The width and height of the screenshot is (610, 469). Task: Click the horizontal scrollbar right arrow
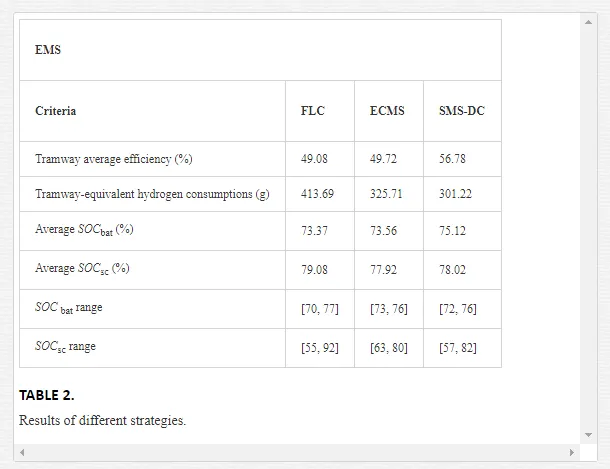[x=571, y=452]
